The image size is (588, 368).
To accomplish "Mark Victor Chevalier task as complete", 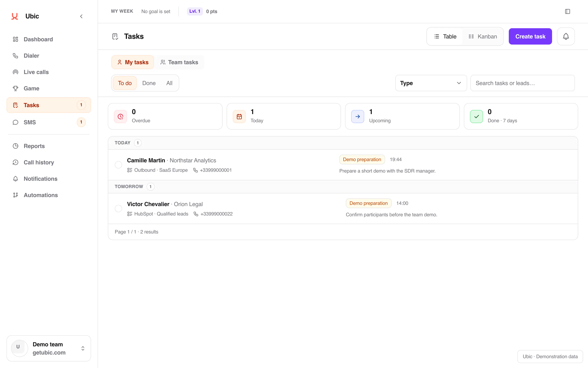I will click(118, 209).
